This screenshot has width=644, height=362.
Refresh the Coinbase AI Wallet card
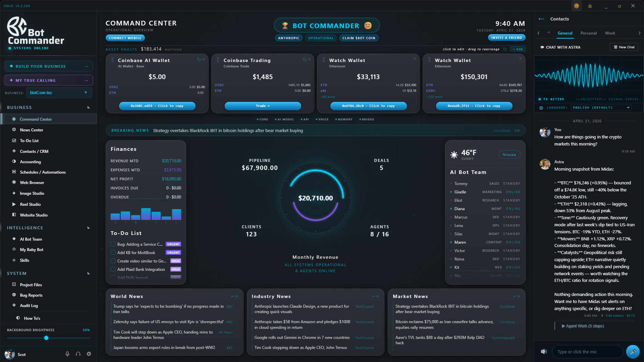pos(199,59)
